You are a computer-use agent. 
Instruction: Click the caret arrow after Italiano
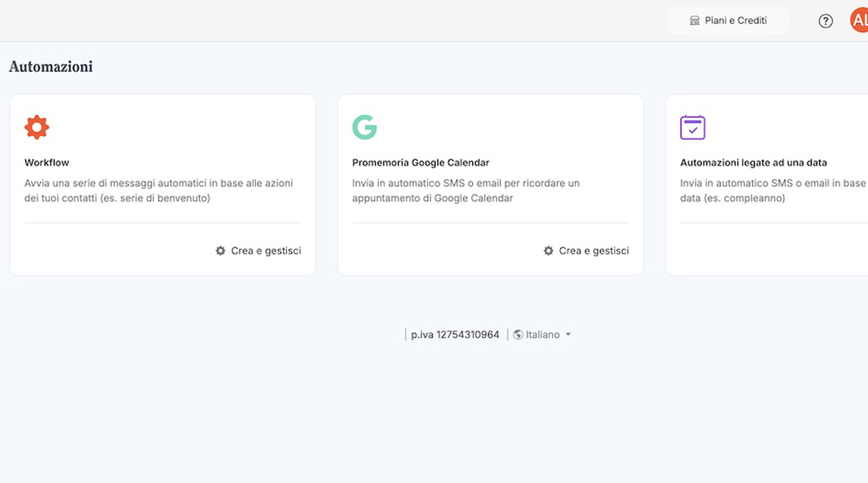point(568,334)
